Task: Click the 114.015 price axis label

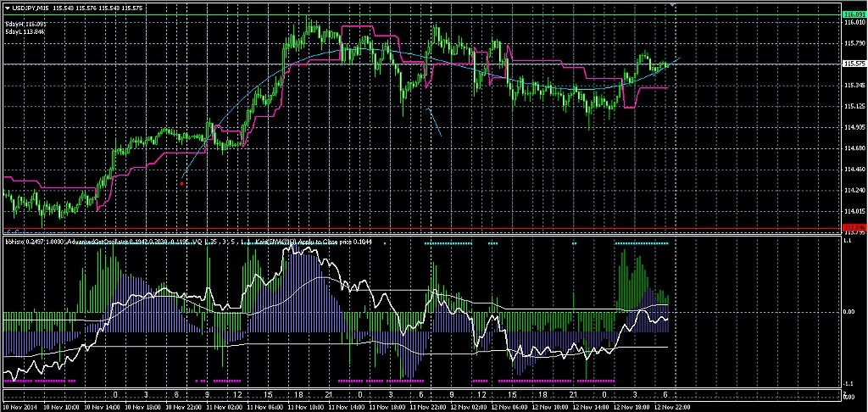Action: click(x=854, y=211)
